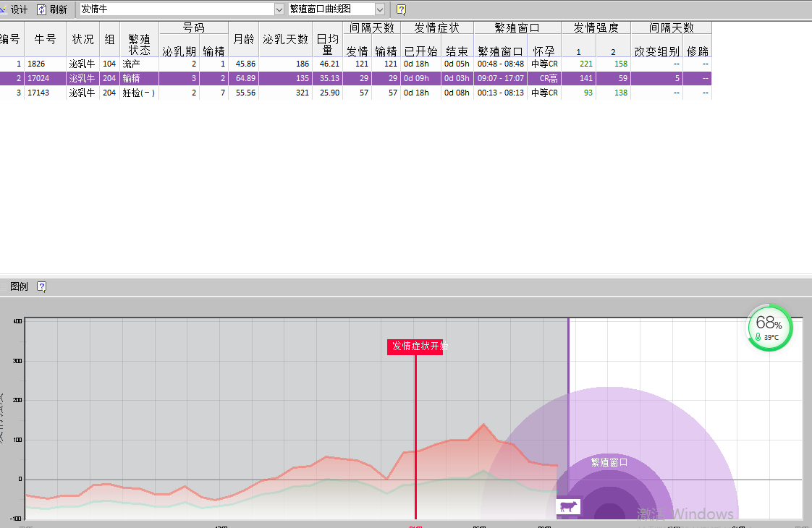Screen dimensions: 812x528
Task: Sort by the 组 column header
Action: click(110, 39)
